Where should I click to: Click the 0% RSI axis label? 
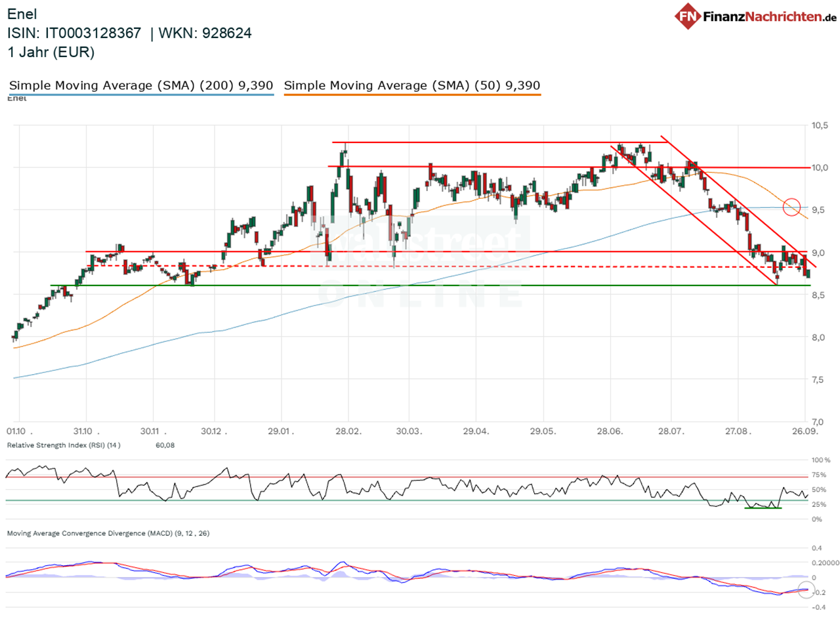coord(818,519)
